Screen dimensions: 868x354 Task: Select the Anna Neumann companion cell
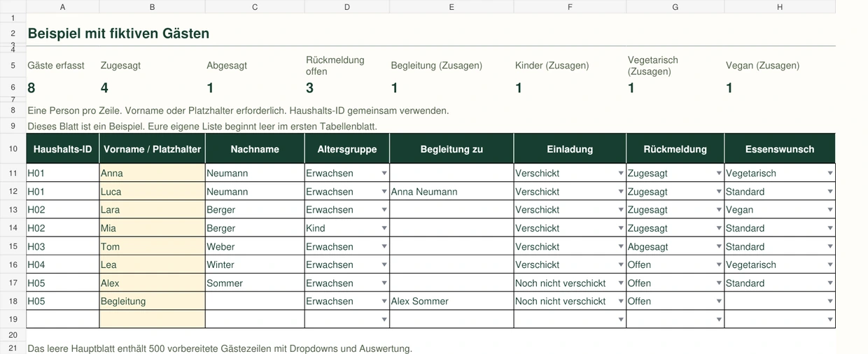(451, 192)
